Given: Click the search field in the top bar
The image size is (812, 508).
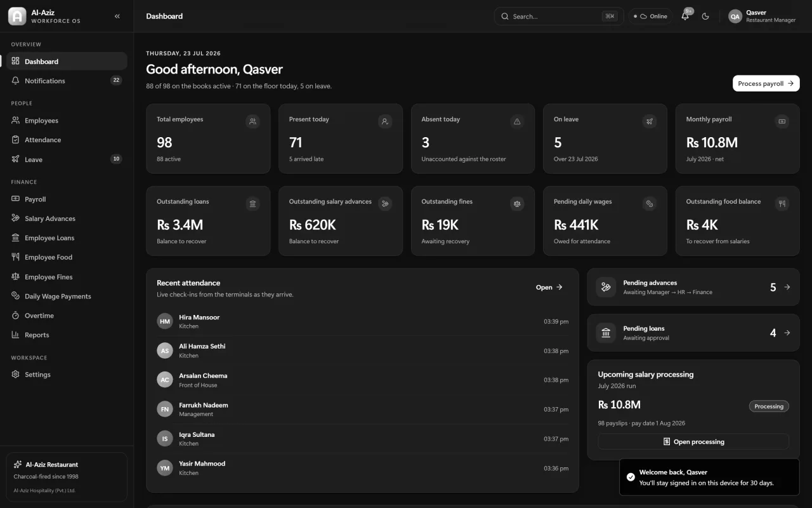Looking at the screenshot, I should tap(559, 17).
